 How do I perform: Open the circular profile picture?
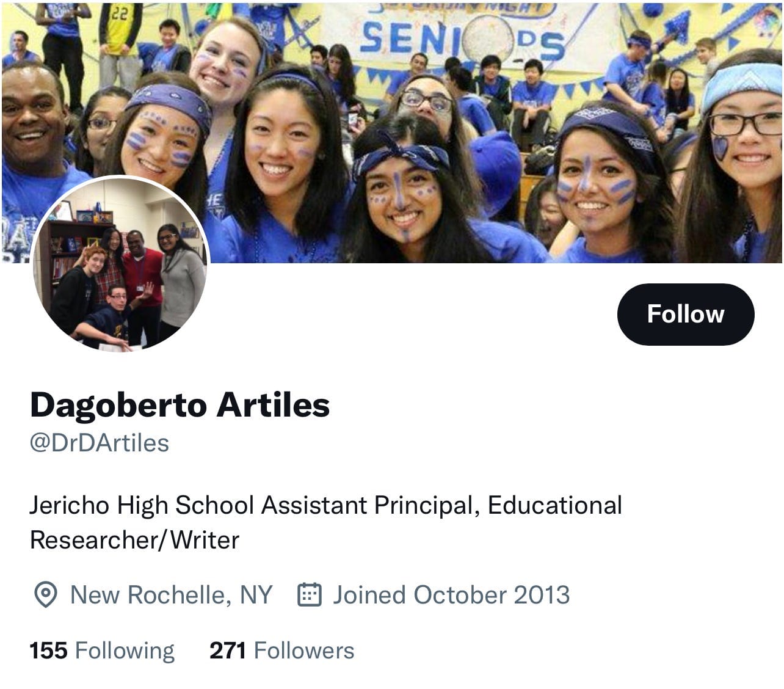(x=120, y=264)
